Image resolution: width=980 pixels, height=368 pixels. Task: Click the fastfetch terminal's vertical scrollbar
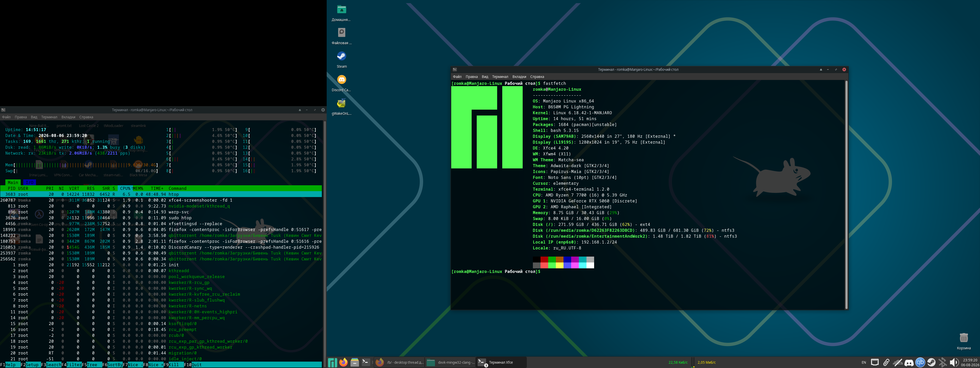846,195
